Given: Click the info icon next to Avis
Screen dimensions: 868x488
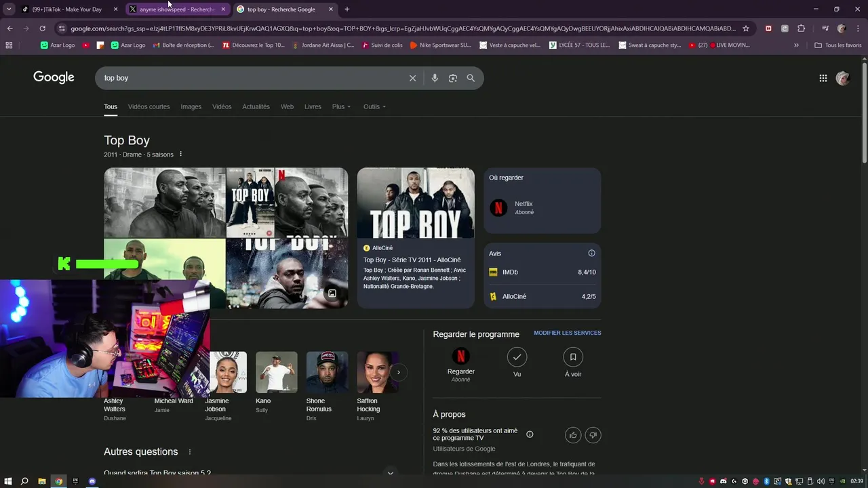Looking at the screenshot, I should [x=591, y=253].
